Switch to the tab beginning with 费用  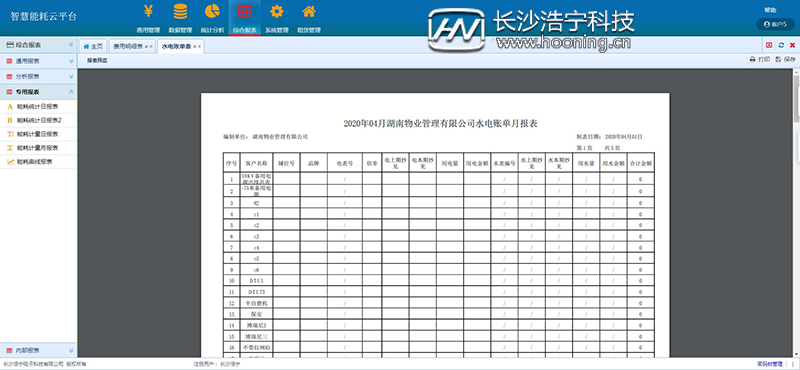pyautogui.click(x=133, y=46)
